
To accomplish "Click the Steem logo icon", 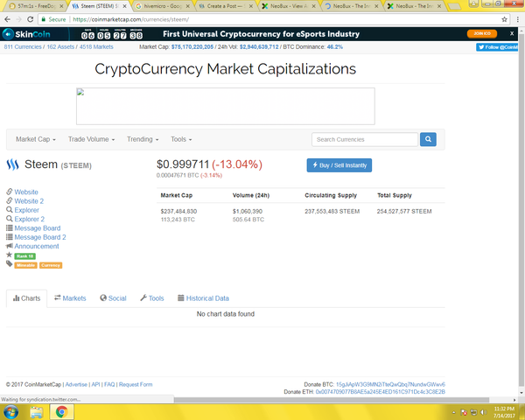I will (13, 164).
